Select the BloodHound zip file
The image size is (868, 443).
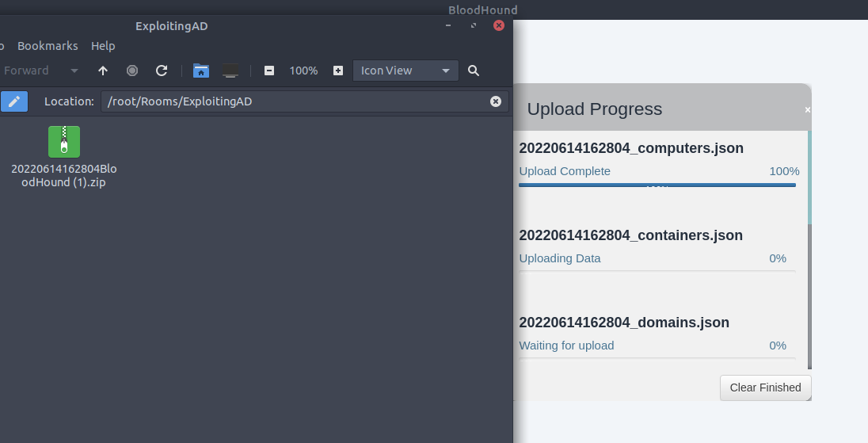(x=64, y=143)
